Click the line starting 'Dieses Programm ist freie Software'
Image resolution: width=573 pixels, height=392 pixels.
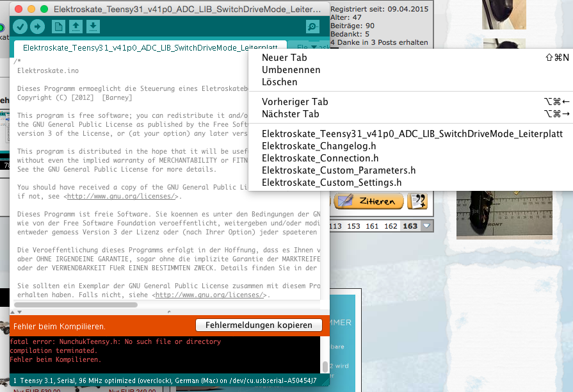point(168,214)
